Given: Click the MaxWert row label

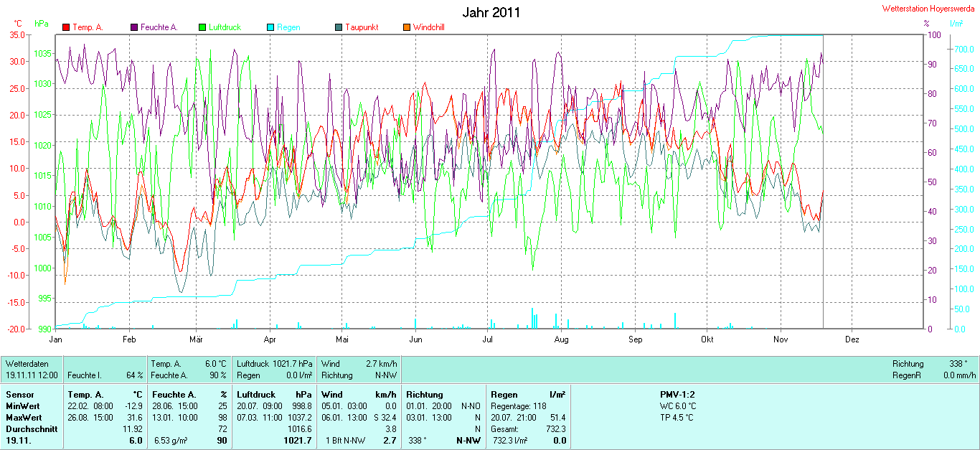Looking at the screenshot, I should tap(24, 418).
